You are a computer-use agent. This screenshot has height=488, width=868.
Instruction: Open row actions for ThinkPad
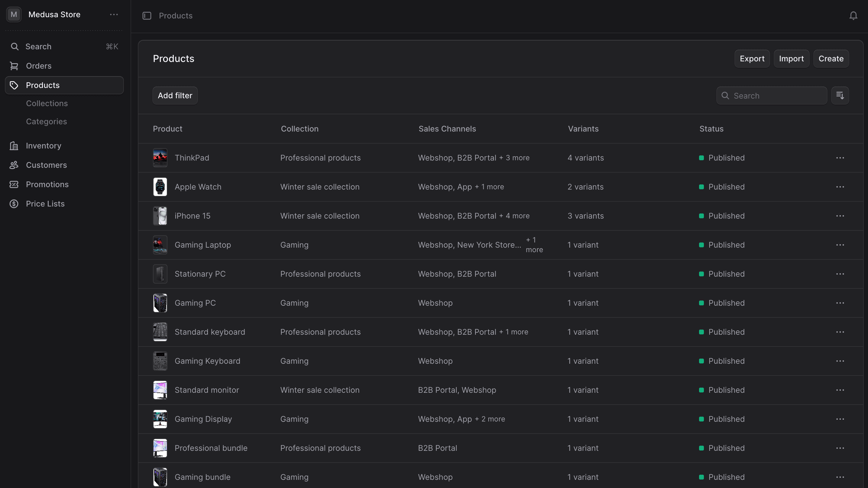click(x=840, y=158)
